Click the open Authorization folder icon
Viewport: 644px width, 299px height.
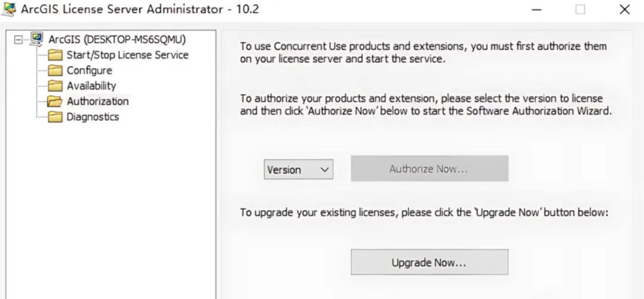coord(55,101)
